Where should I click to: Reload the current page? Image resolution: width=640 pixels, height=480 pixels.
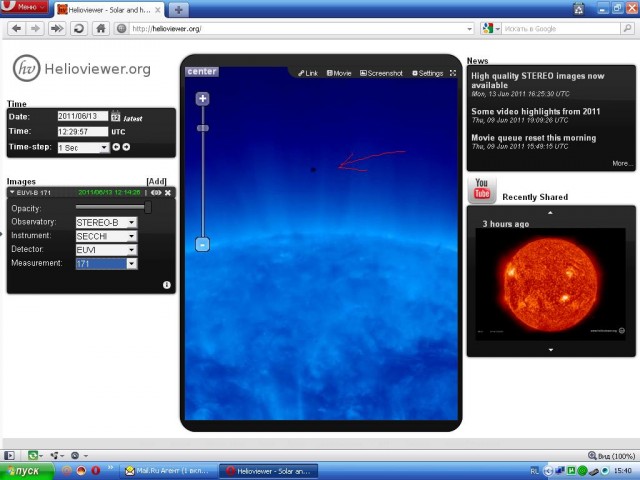click(x=79, y=29)
